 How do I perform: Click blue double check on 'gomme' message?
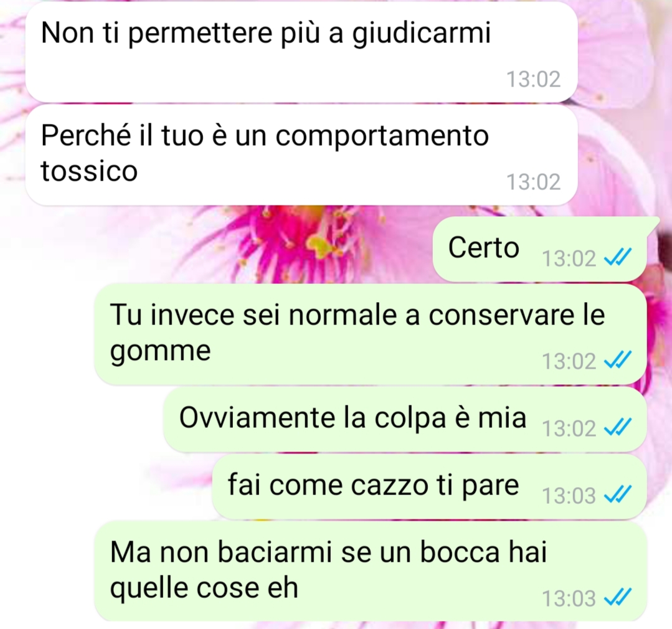[x=617, y=361]
